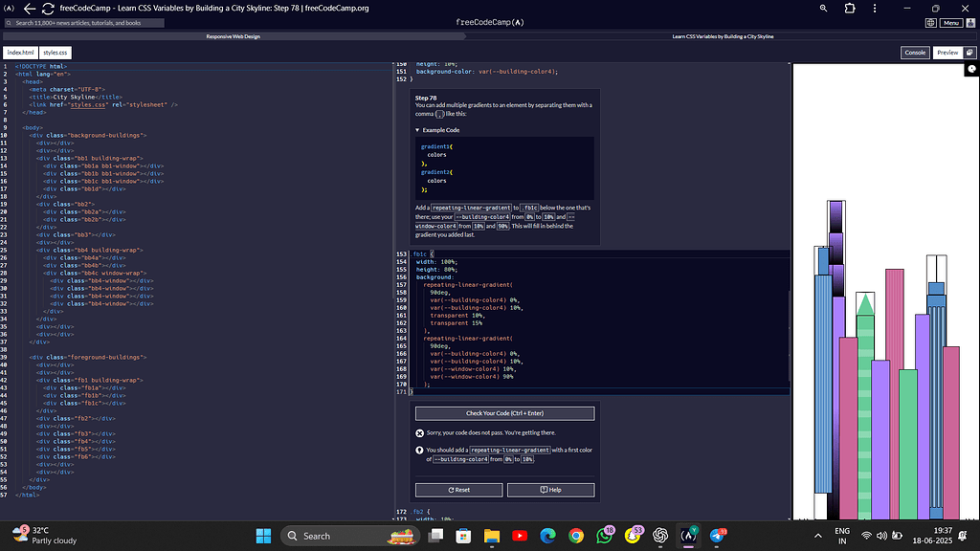Click the dark circle toggle in the preview pane
This screenshot has height=551, width=980.
coord(972,67)
